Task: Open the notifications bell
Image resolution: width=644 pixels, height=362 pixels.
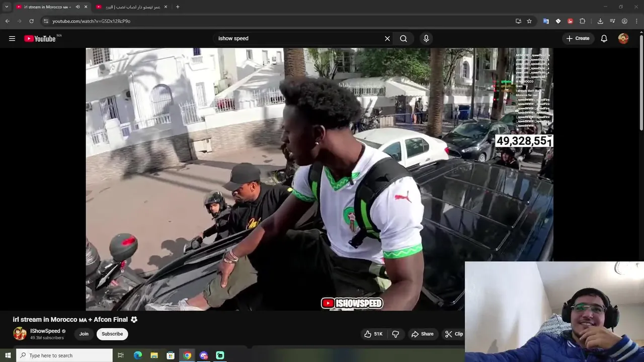Action: [604, 38]
